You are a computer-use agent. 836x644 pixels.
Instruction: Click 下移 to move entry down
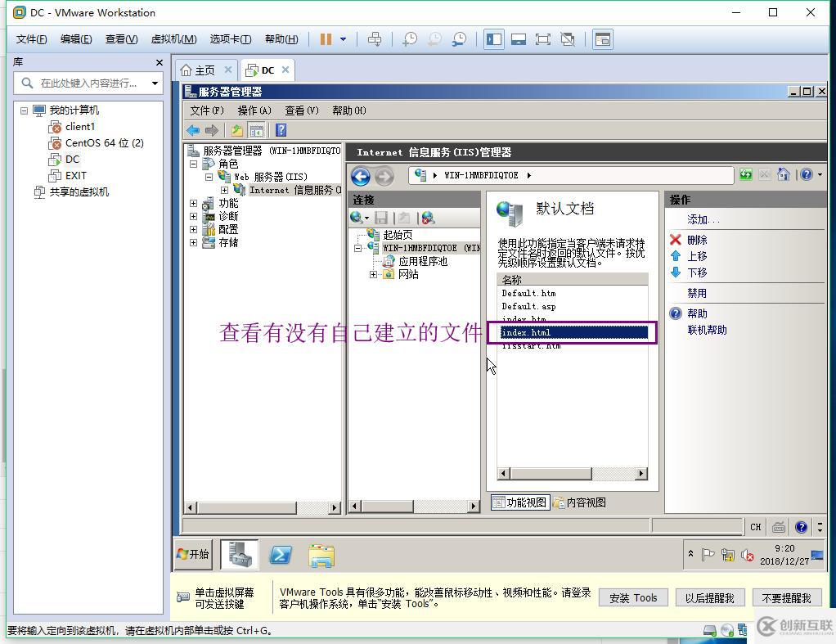click(x=697, y=272)
